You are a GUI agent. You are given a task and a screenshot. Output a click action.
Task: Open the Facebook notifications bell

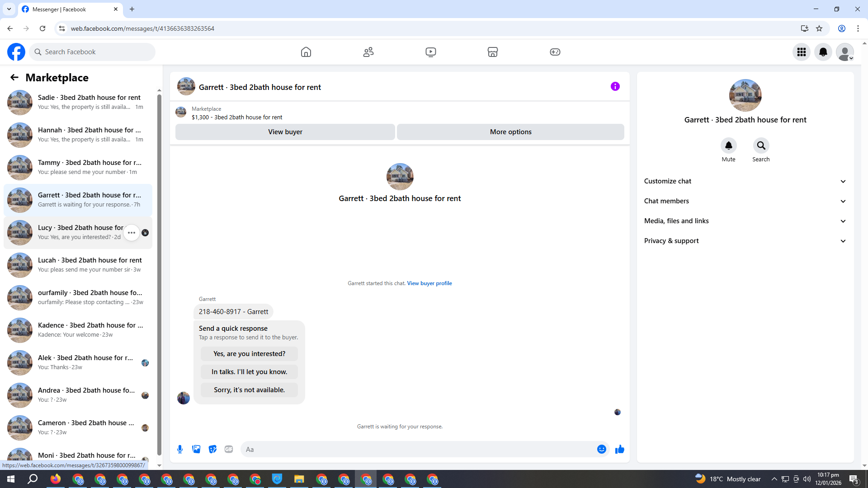pyautogui.click(x=823, y=52)
